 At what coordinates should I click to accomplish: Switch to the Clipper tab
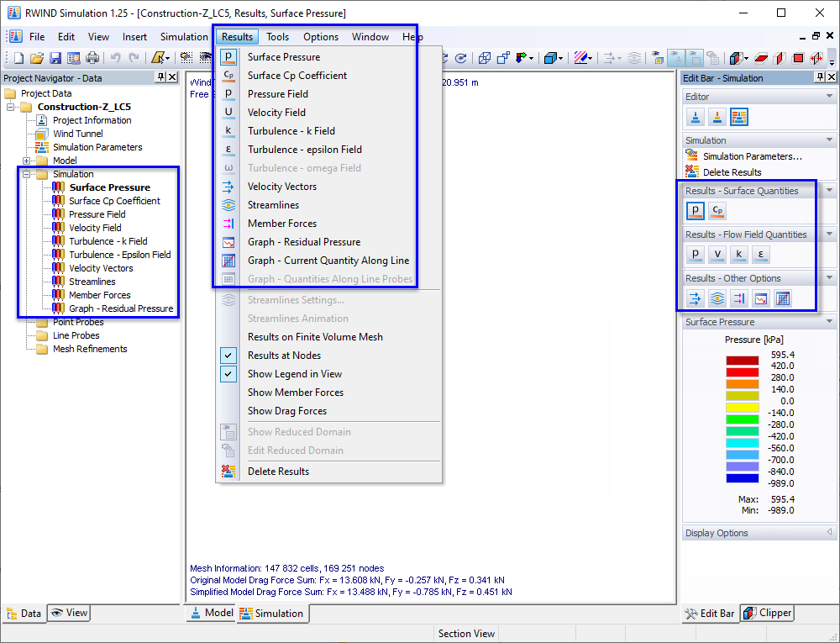767,613
